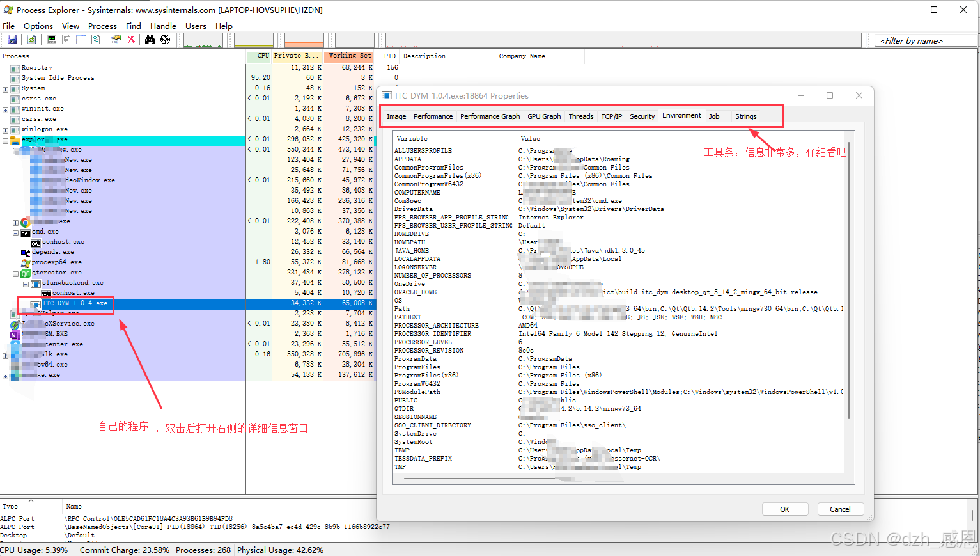Select the TESSDATA_PREFIX variable row
Viewport: 980px width, 556px height.
(618, 459)
